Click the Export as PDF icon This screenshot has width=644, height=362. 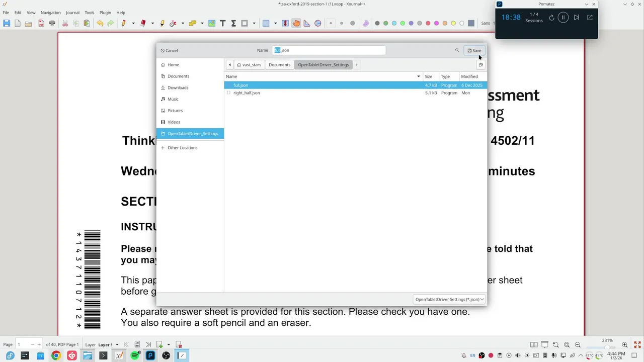tap(41, 23)
